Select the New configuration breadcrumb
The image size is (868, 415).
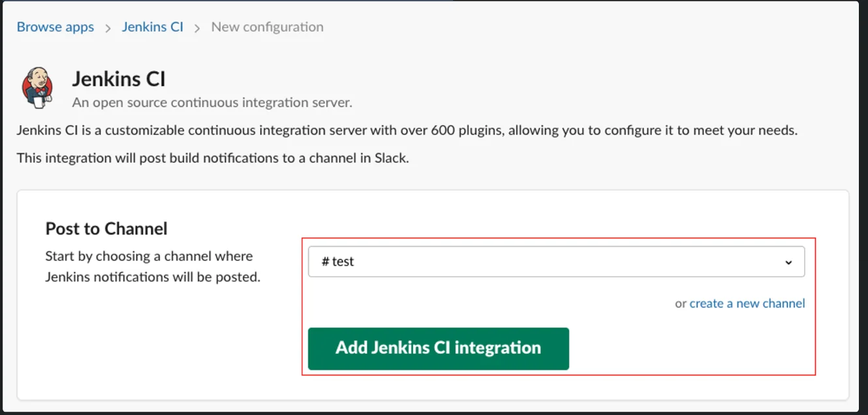tap(267, 27)
